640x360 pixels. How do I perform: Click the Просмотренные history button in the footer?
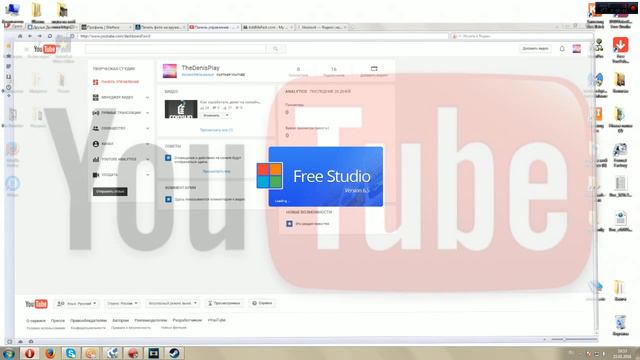point(224,303)
